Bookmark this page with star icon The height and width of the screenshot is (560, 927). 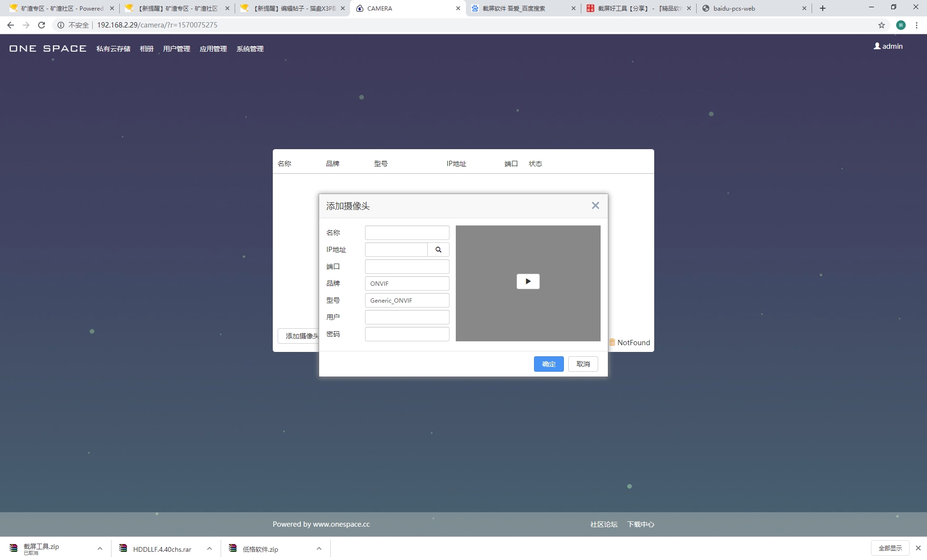[882, 25]
